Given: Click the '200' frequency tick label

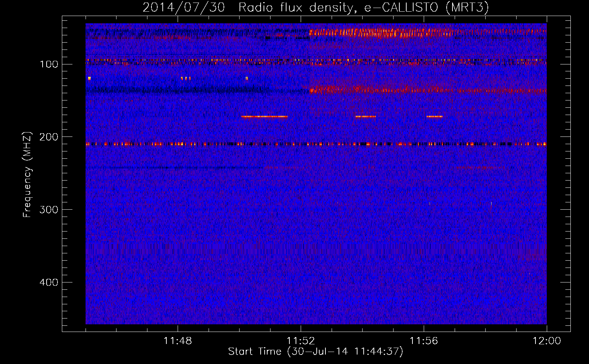Looking at the screenshot, I should pos(49,137).
